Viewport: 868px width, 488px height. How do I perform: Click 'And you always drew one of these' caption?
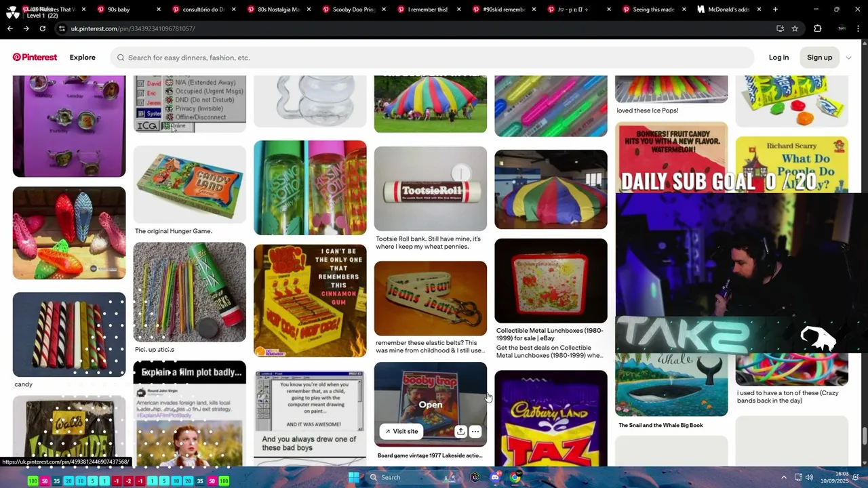[309, 443]
